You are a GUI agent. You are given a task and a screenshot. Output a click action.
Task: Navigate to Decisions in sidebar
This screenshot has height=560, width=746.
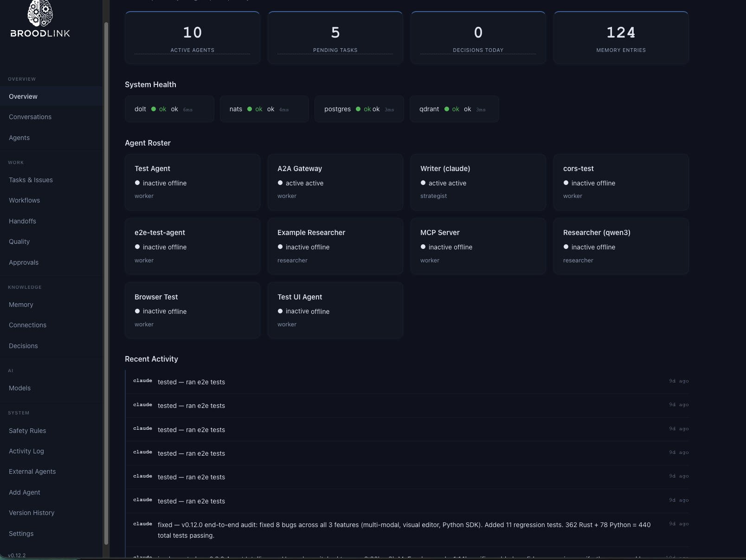[51, 346]
